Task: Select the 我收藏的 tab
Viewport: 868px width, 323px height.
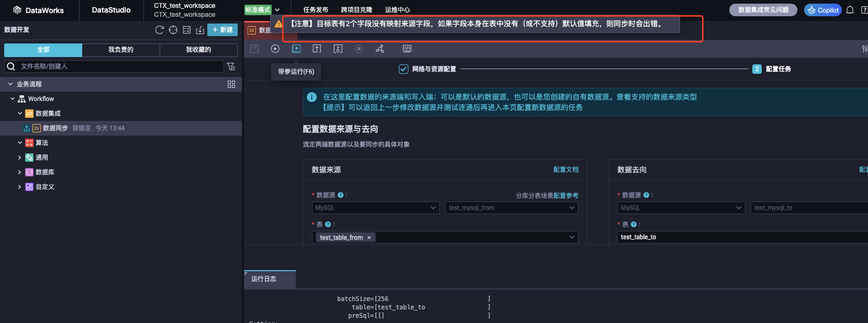Action: tap(198, 50)
